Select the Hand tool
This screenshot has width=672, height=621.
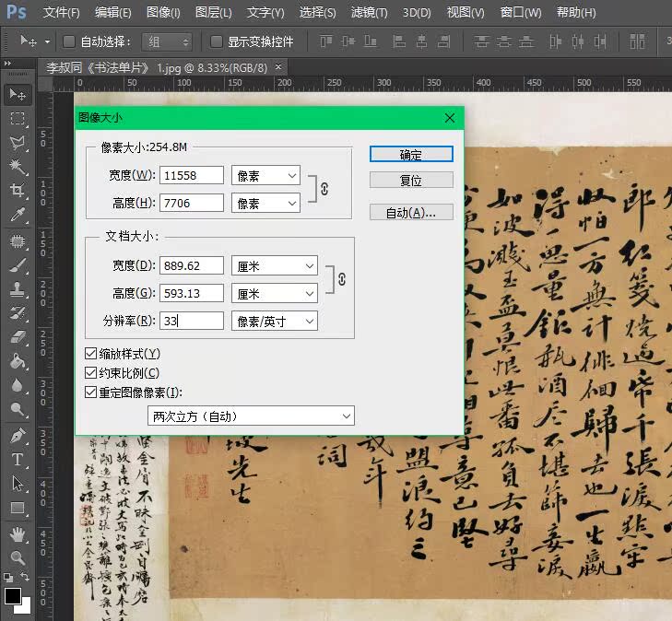click(18, 535)
